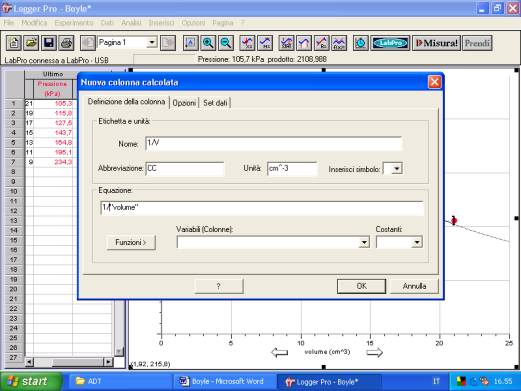Click the Equazione field with 1/"volume"
This screenshot has height=391, width=521.
click(x=262, y=208)
